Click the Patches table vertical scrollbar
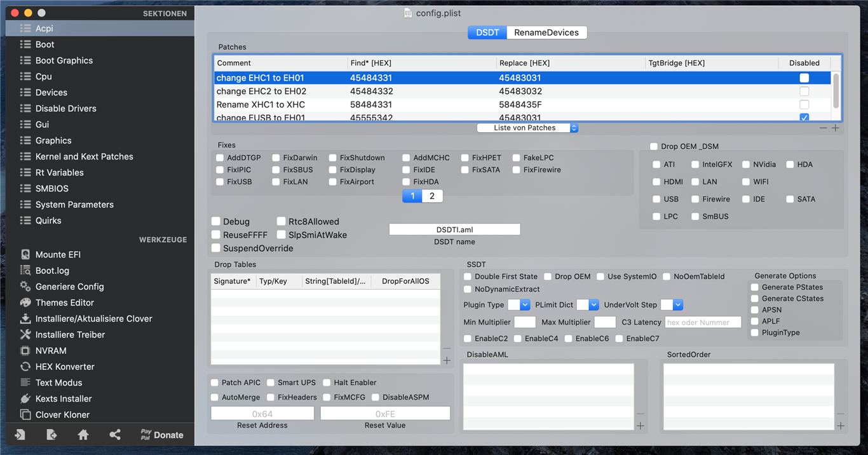Viewport: 868px width, 455px height. coord(836,90)
